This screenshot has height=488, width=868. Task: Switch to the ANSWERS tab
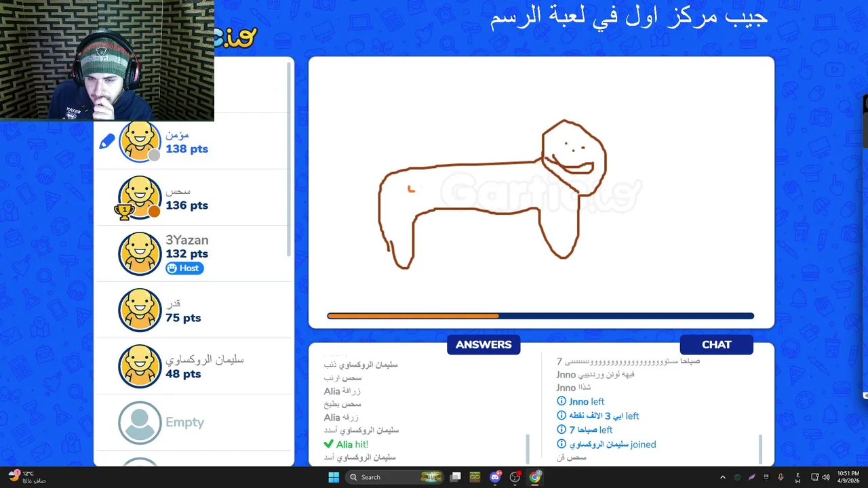(484, 344)
